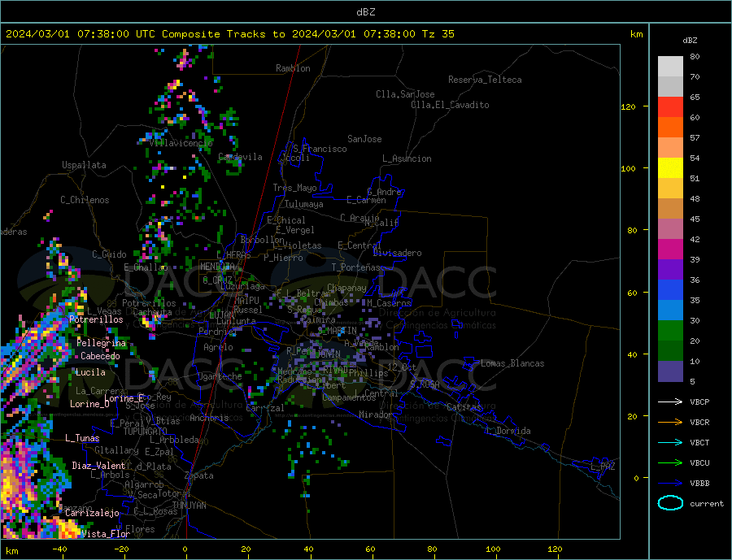
Task: Click the 'Lucila' map label
Action: click(90, 372)
